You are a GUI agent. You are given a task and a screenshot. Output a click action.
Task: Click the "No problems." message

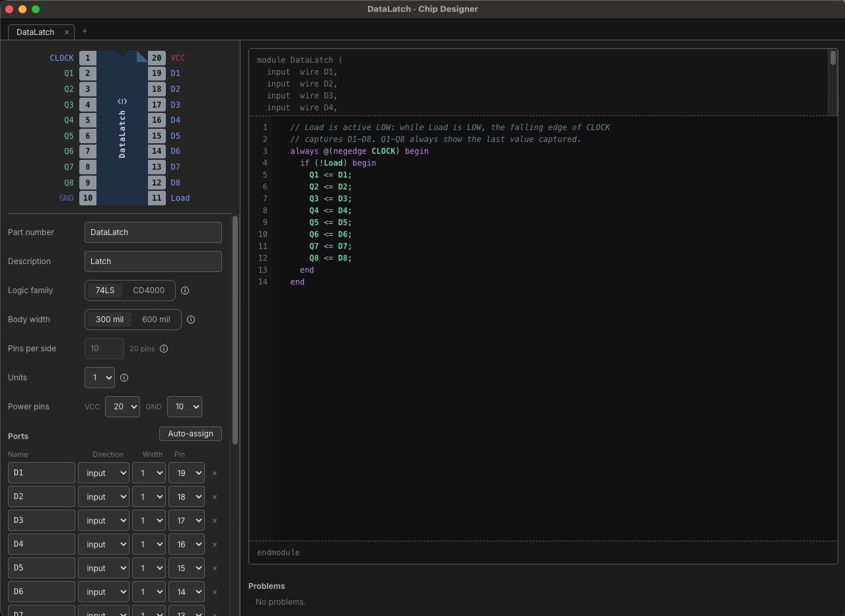tap(281, 602)
